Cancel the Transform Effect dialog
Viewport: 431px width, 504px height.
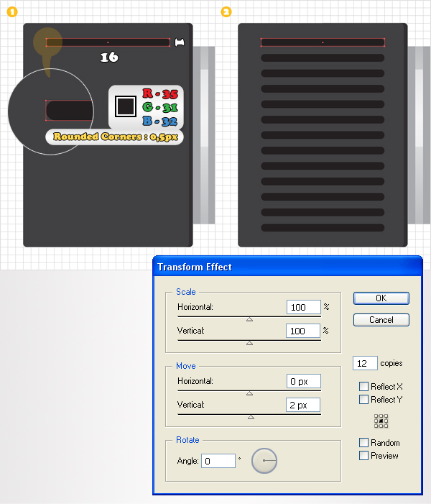[x=381, y=320]
